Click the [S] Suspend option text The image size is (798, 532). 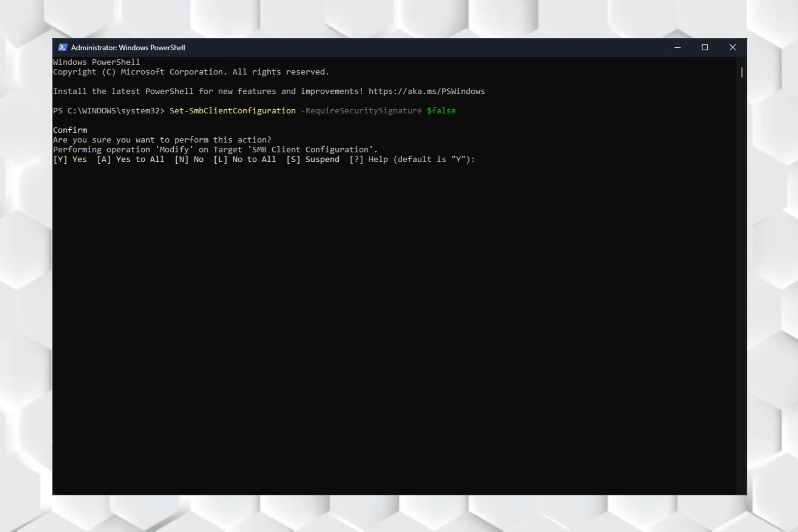[x=313, y=160]
